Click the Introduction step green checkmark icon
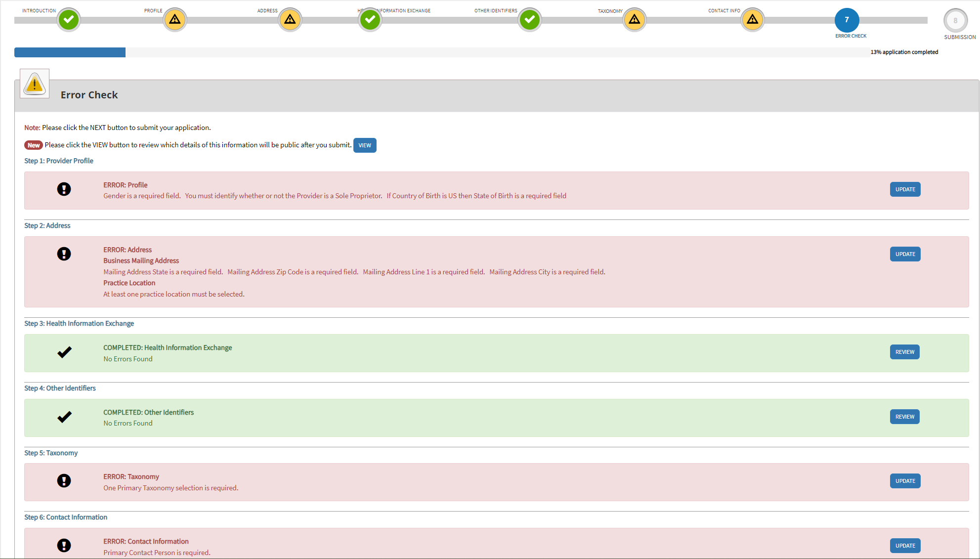The width and height of the screenshot is (980, 559). 69,20
